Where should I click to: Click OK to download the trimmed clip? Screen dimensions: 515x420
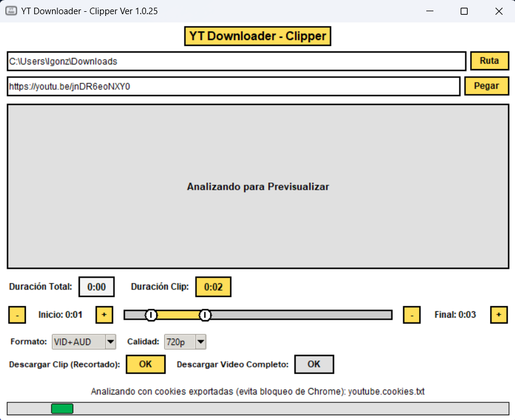click(x=145, y=364)
